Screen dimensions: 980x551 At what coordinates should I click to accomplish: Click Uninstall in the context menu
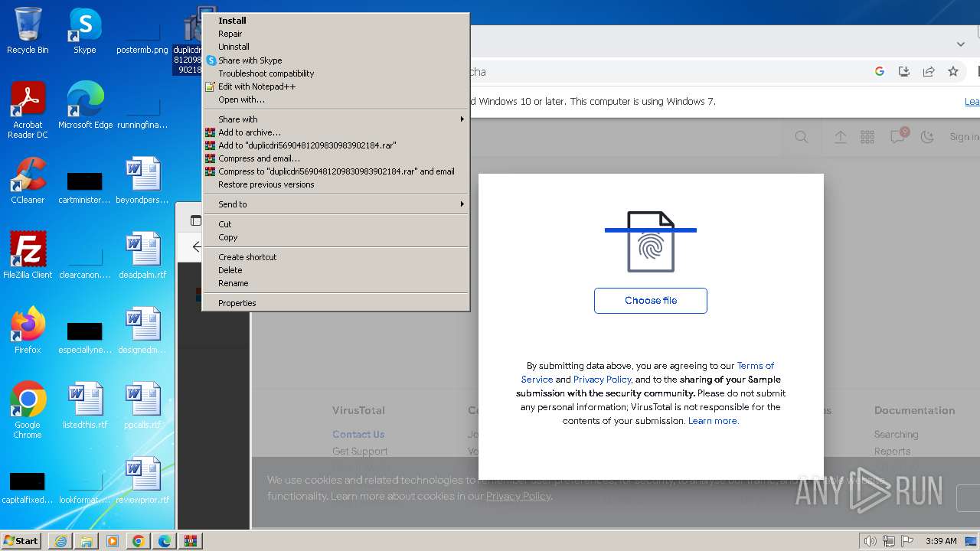335,47
